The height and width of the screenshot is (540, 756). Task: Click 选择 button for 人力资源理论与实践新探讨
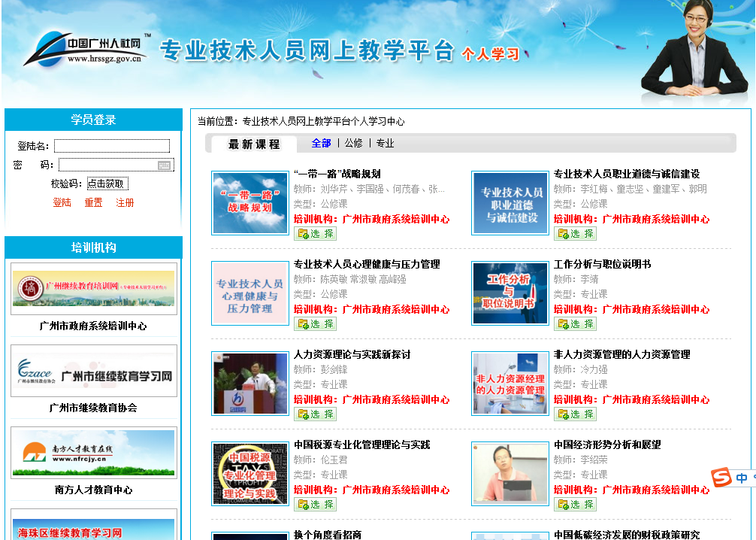pyautogui.click(x=315, y=414)
